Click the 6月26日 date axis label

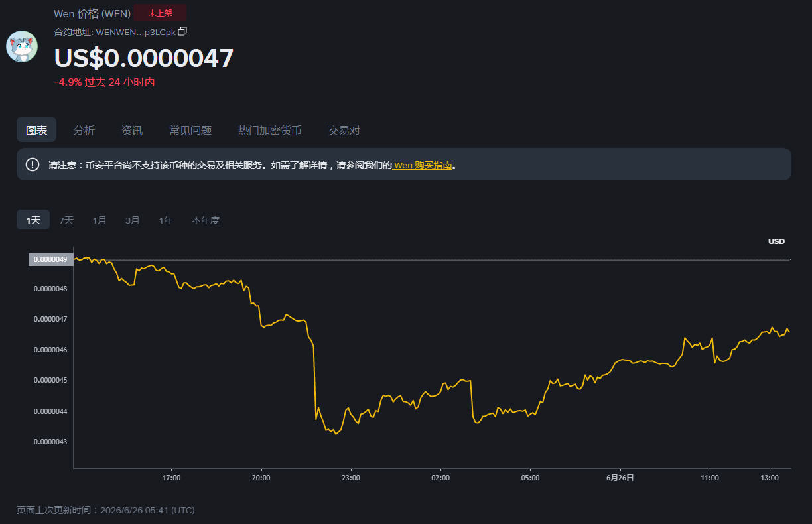[620, 478]
